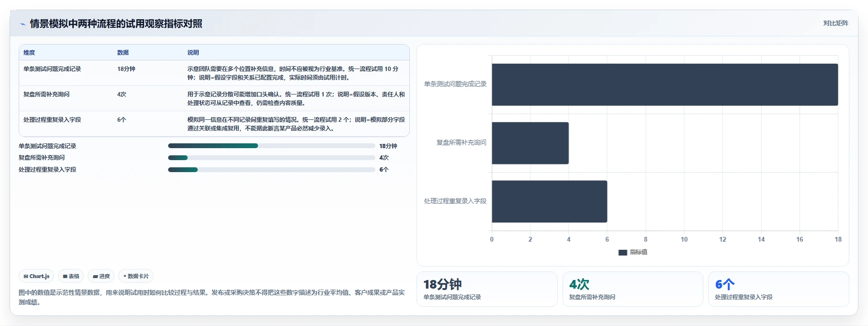
Task: Click table cell 单条测试问题完成记录
Action: click(x=52, y=69)
